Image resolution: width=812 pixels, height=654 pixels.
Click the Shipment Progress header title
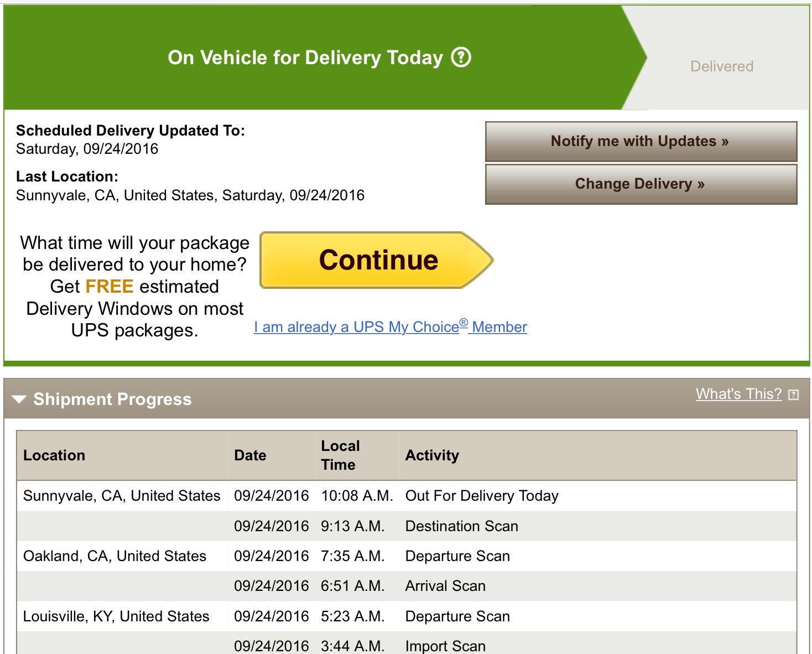pyautogui.click(x=112, y=399)
